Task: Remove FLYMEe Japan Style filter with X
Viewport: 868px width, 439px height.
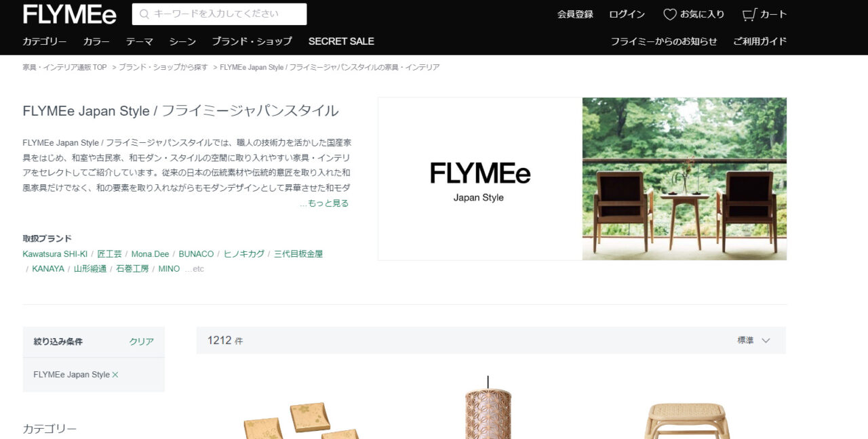Action: pyautogui.click(x=115, y=375)
